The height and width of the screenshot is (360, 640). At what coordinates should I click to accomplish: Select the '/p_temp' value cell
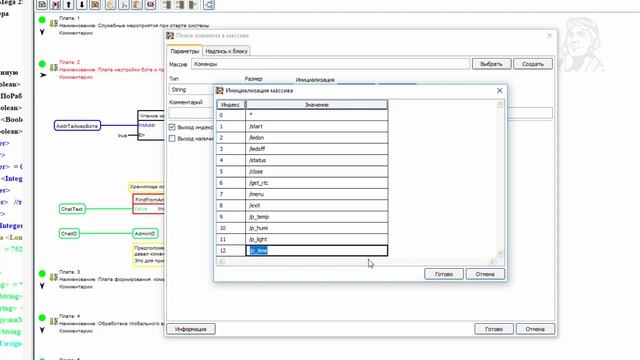coord(317,217)
